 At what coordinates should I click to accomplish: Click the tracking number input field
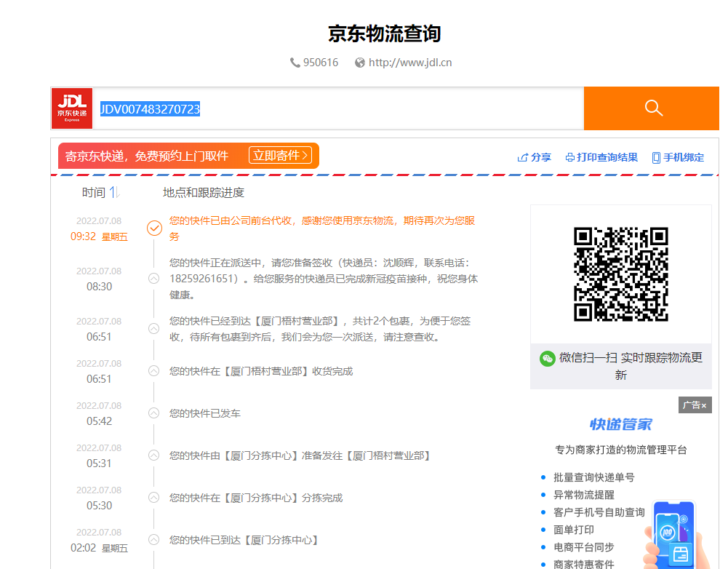click(338, 108)
